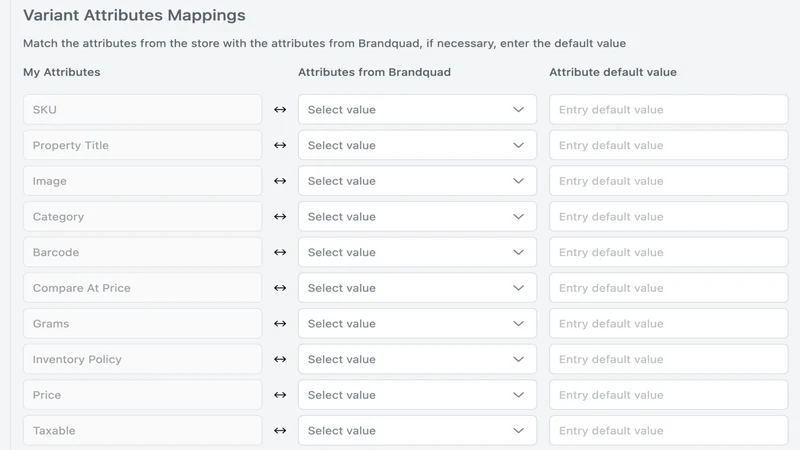Click the Taxable attribute field
Viewport: 800px width, 450px height.
click(x=142, y=431)
